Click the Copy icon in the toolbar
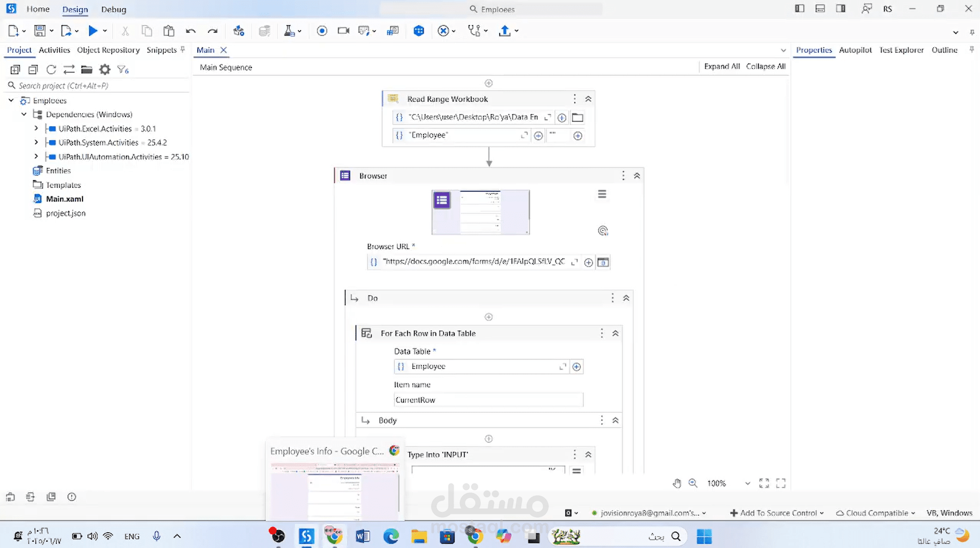This screenshot has width=980, height=548. pyautogui.click(x=147, y=31)
